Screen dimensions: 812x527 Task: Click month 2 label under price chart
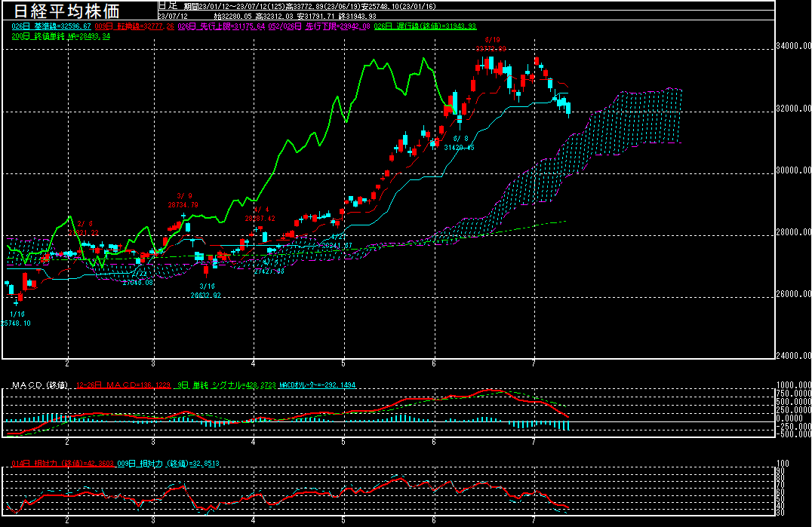tap(67, 363)
